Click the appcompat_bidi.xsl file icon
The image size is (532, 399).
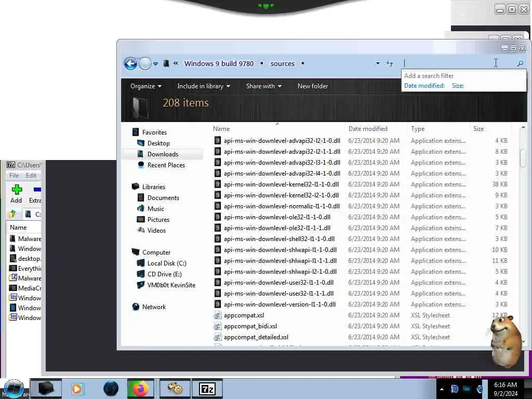pos(218,326)
